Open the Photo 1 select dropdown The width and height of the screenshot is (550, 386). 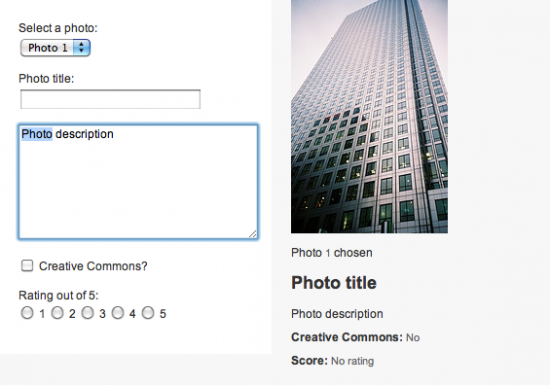[55, 48]
